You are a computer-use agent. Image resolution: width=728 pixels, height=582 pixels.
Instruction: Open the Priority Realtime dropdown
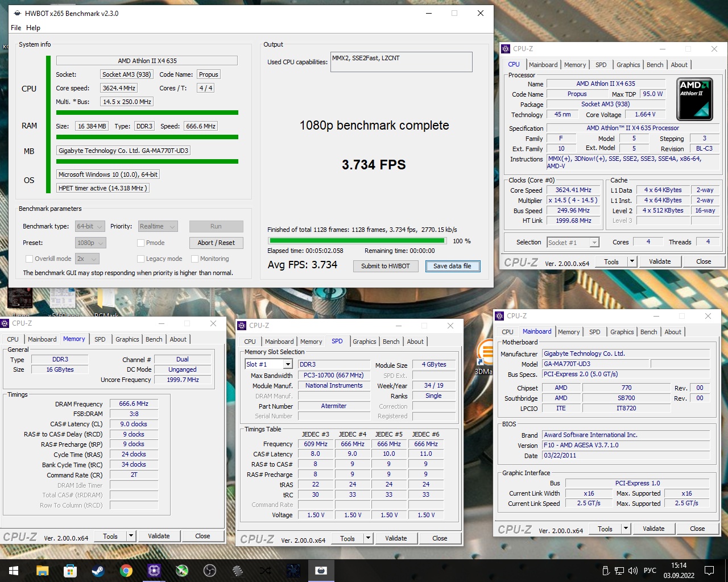[158, 226]
